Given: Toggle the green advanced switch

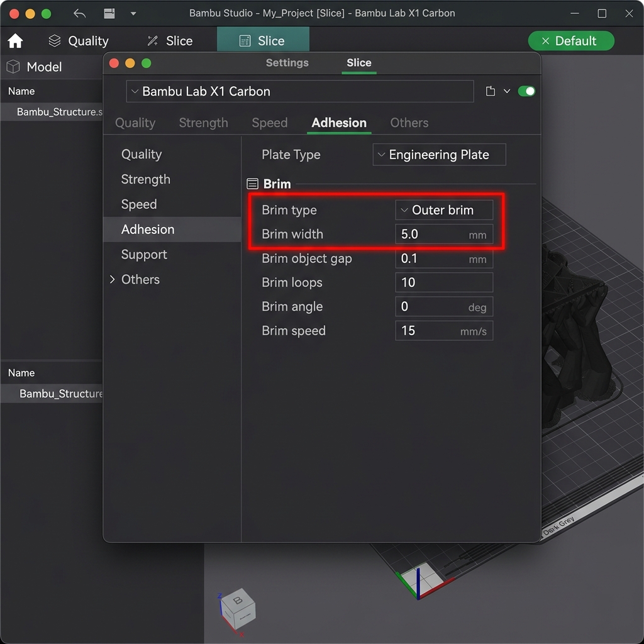Looking at the screenshot, I should click(526, 91).
